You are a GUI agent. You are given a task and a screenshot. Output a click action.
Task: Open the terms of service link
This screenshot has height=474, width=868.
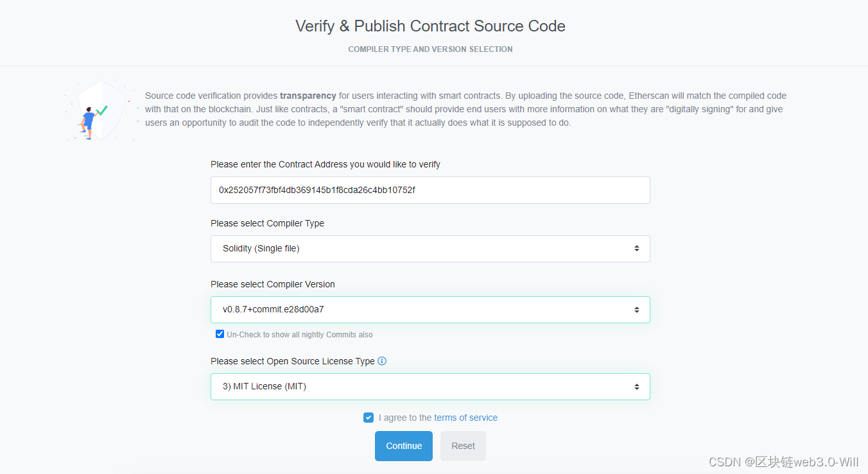[465, 418]
